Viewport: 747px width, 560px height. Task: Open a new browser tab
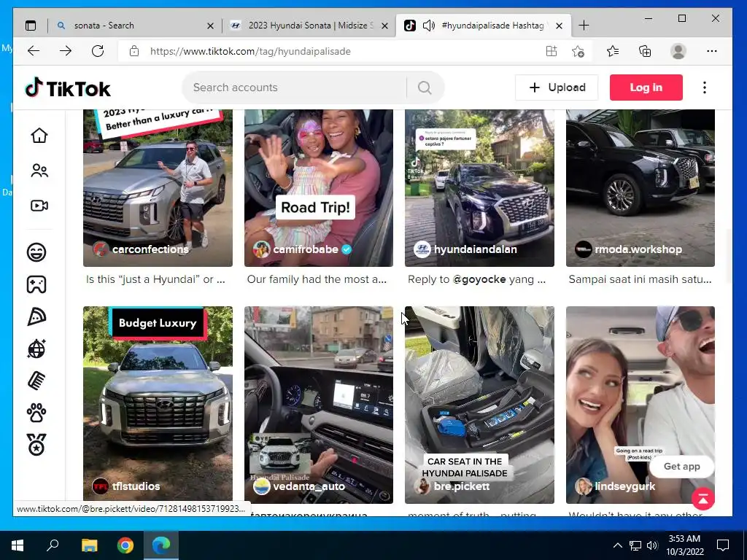coord(584,26)
